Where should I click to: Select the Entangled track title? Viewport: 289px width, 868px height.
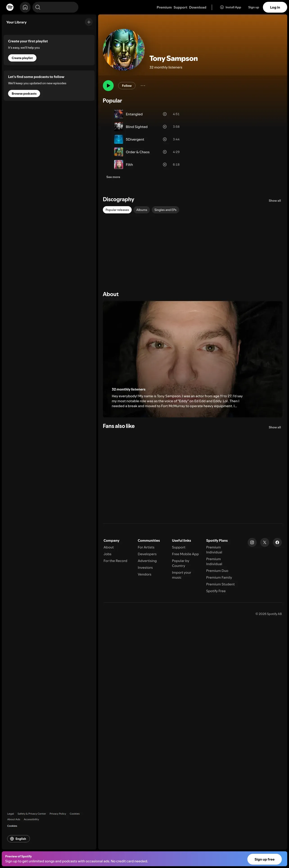click(x=134, y=114)
